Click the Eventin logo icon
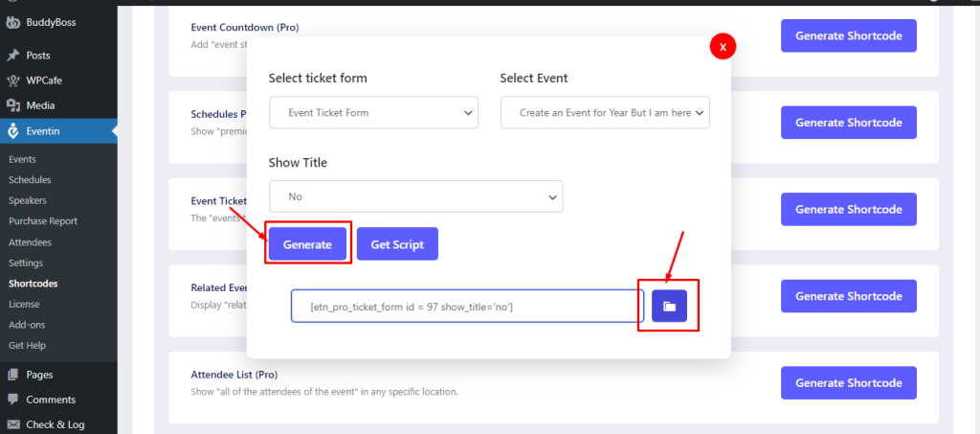The width and height of the screenshot is (980, 434). [12, 131]
